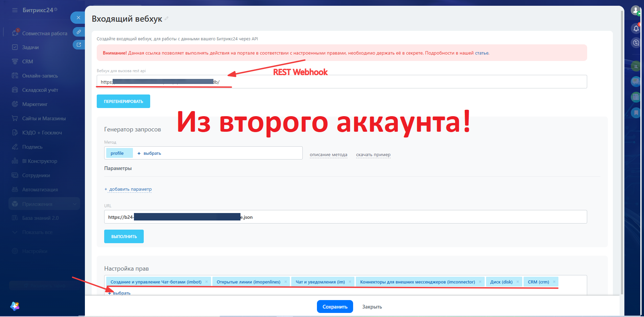Open КЭДО + Госключ in the sidebar
The width and height of the screenshot is (644, 317).
42,133
